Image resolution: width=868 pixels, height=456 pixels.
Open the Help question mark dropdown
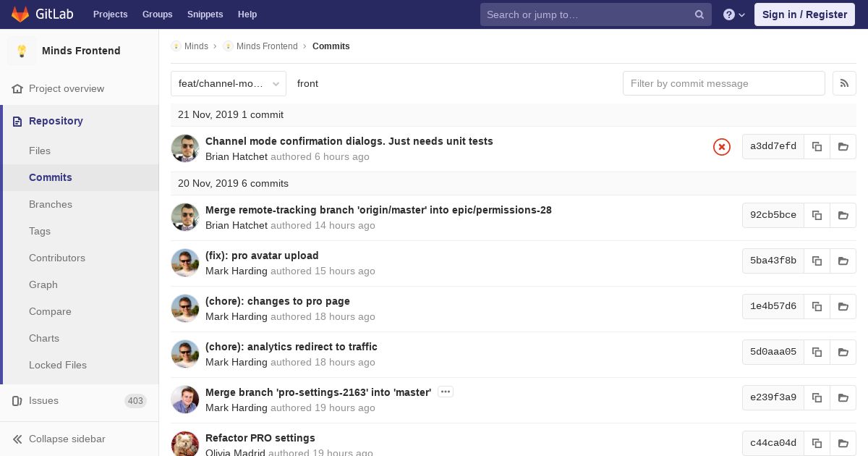733,14
